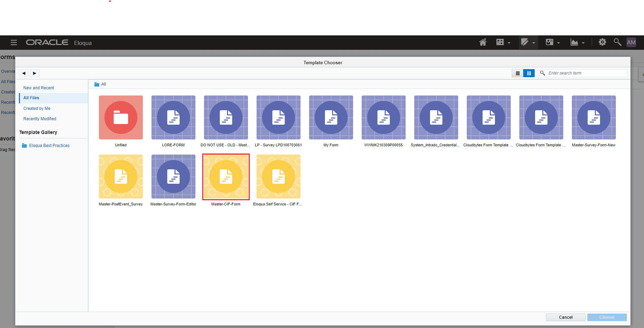Open the Settings gear icon
Image resolution: width=644 pixels, height=328 pixels.
[x=602, y=42]
